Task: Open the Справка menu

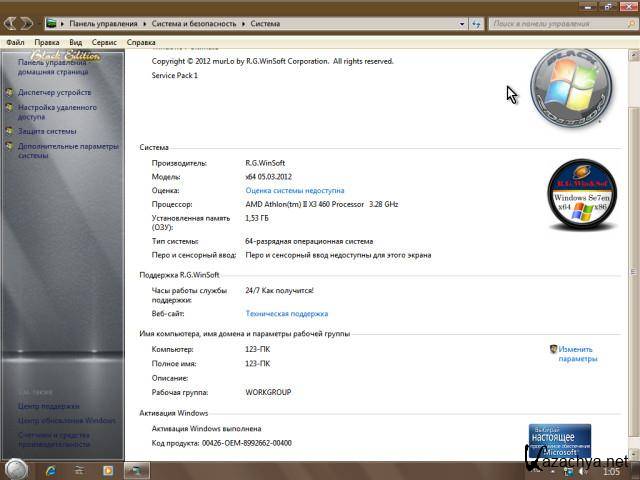Action: pos(141,43)
